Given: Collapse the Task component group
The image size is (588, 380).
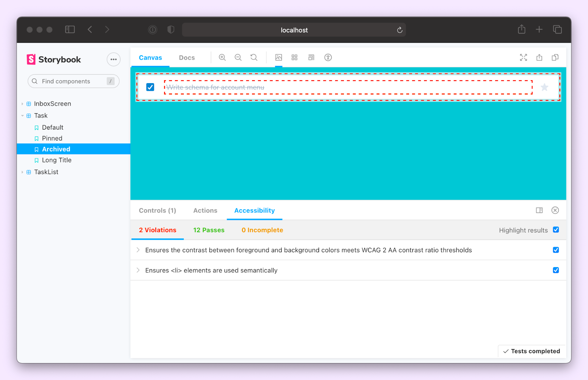Looking at the screenshot, I should point(22,116).
